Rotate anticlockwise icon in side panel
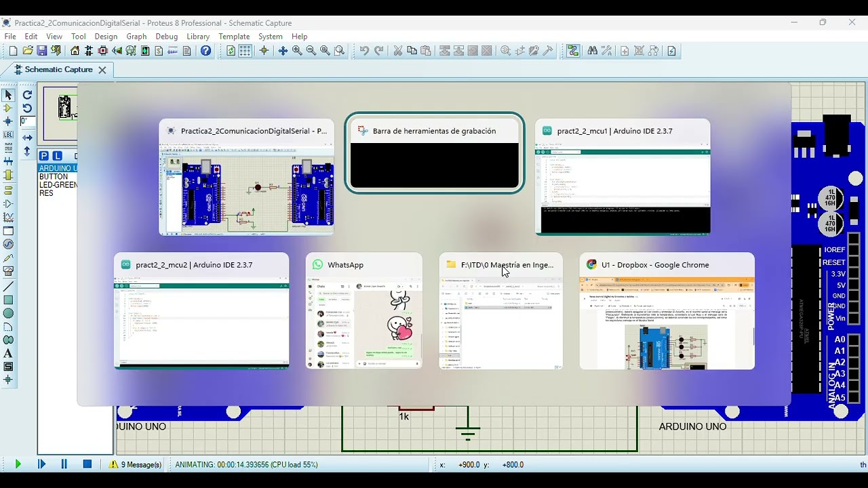Viewport: 868px width, 488px height. (x=27, y=108)
